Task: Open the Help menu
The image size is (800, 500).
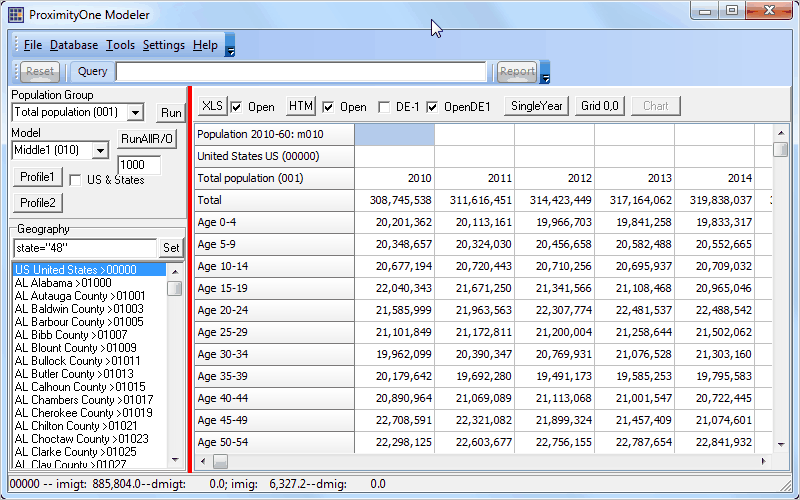Action: (205, 45)
